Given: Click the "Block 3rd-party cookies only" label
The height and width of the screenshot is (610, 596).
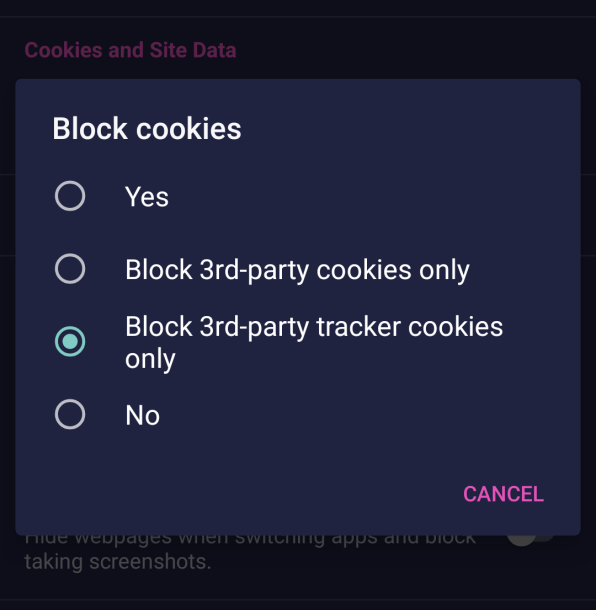Looking at the screenshot, I should [x=297, y=271].
